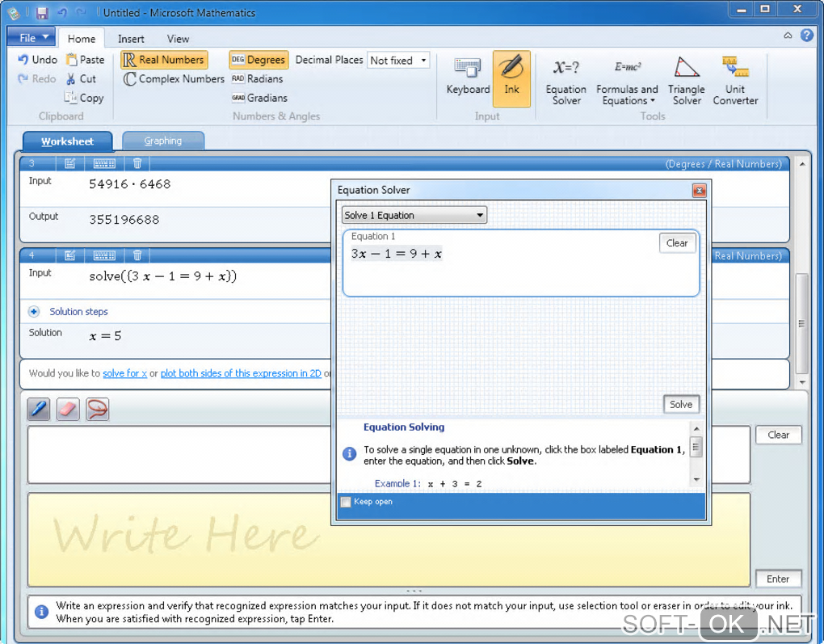
Task: Open the View ribbon tab
Action: pos(178,38)
